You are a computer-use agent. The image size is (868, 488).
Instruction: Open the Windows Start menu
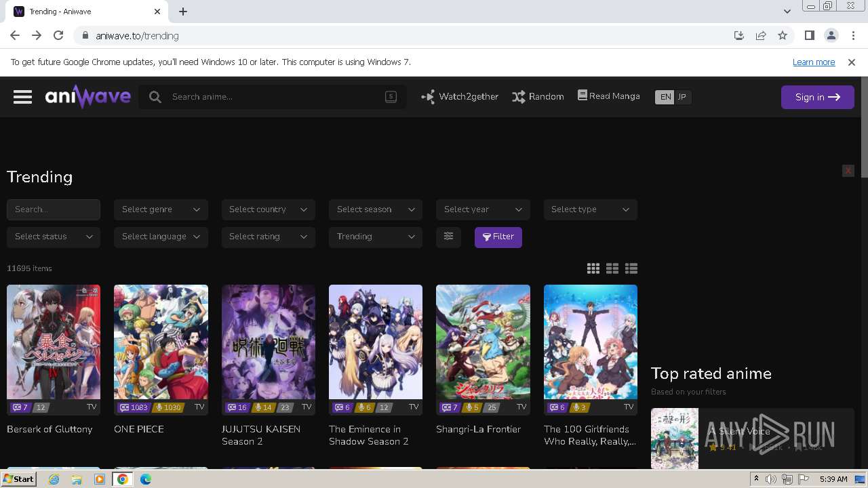pos(19,479)
